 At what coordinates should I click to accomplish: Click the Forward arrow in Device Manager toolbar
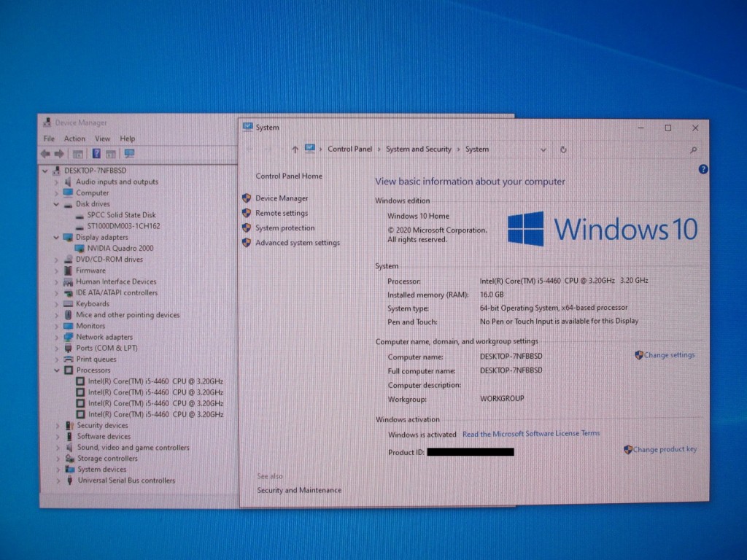coord(59,154)
